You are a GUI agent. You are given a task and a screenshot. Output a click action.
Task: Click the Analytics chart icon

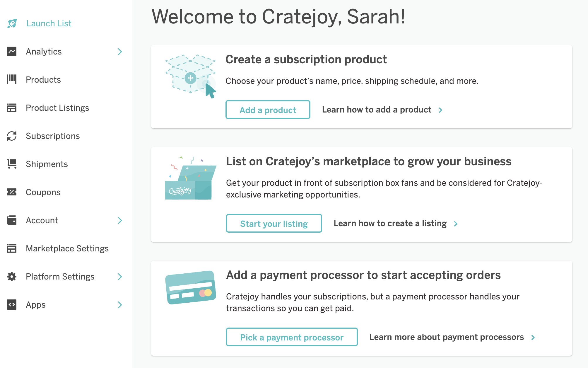(12, 52)
